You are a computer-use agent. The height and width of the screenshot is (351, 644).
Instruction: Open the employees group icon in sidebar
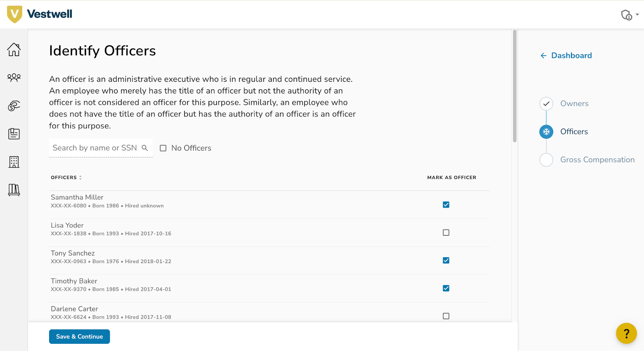[x=14, y=77]
